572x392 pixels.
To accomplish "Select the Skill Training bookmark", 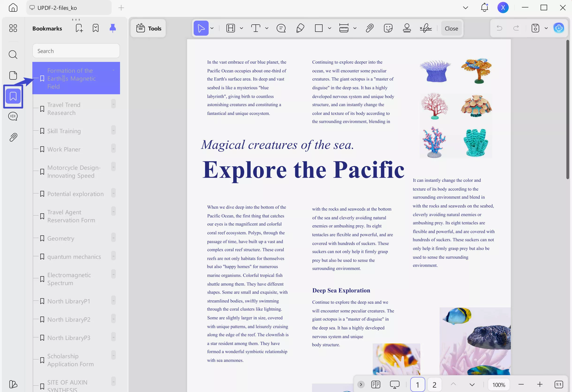I will (x=76, y=131).
